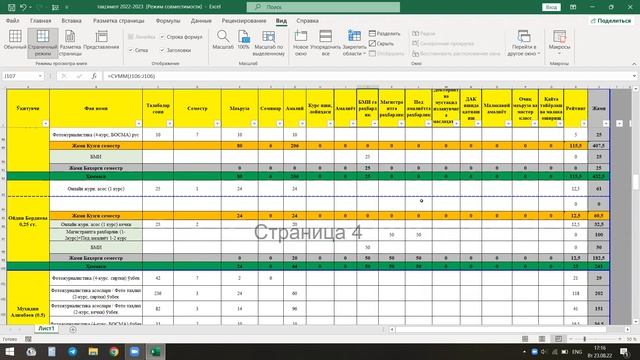Toggle Сетка gridlines checkbox

click(x=138, y=50)
